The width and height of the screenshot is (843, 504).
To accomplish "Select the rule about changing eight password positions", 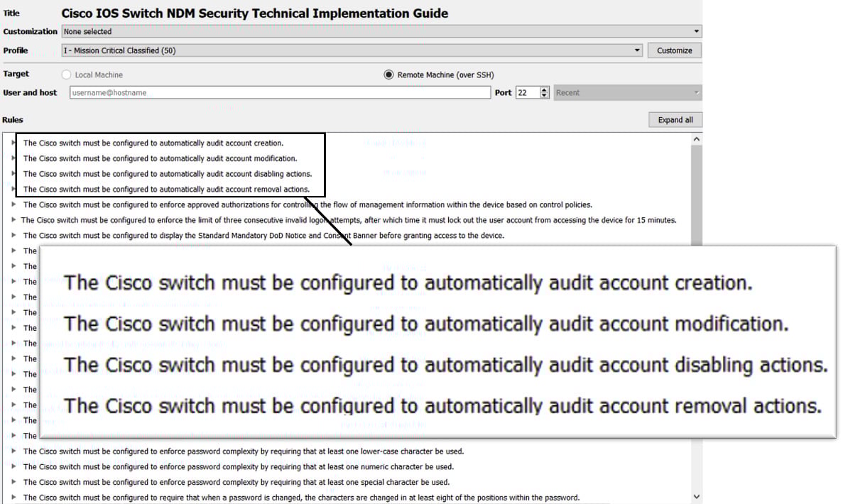I will tap(302, 498).
